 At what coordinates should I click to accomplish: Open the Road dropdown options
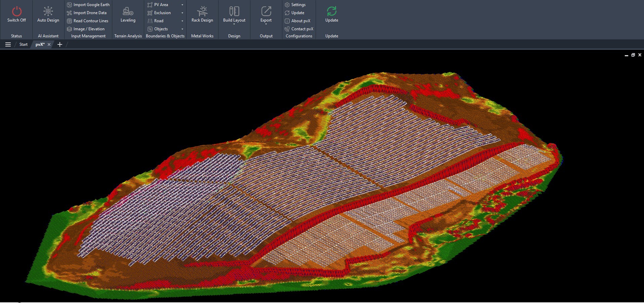[x=182, y=21]
